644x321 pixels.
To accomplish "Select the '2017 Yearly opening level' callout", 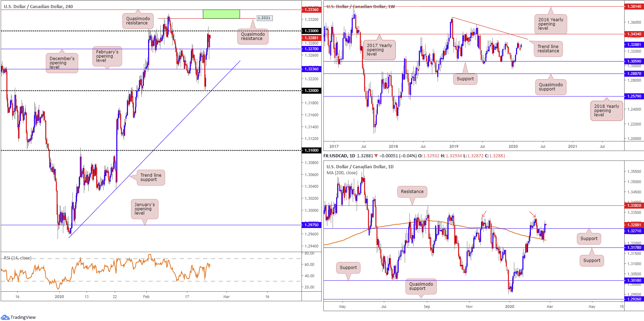I will pyautogui.click(x=379, y=50).
